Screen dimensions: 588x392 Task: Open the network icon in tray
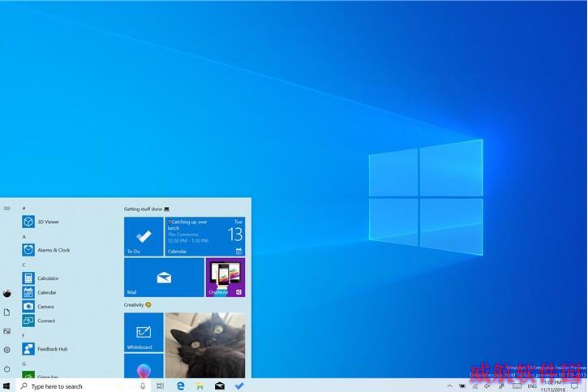[x=475, y=386]
